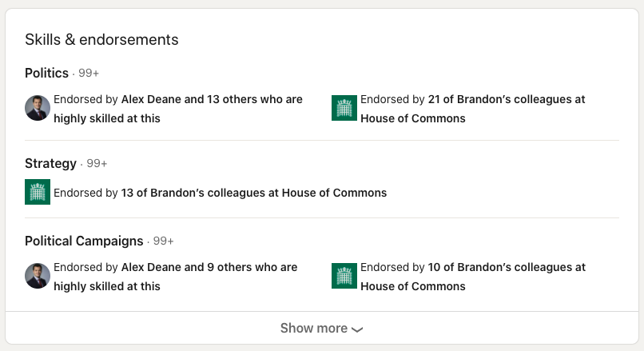
Task: Click House of Commons logo under Politics
Action: pyautogui.click(x=344, y=108)
